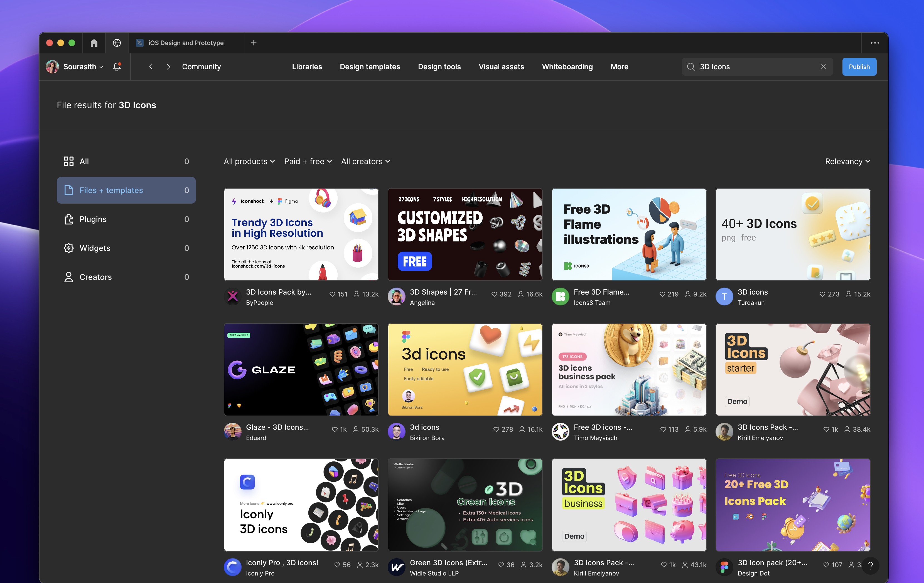Go to the Figma home screen

point(94,43)
